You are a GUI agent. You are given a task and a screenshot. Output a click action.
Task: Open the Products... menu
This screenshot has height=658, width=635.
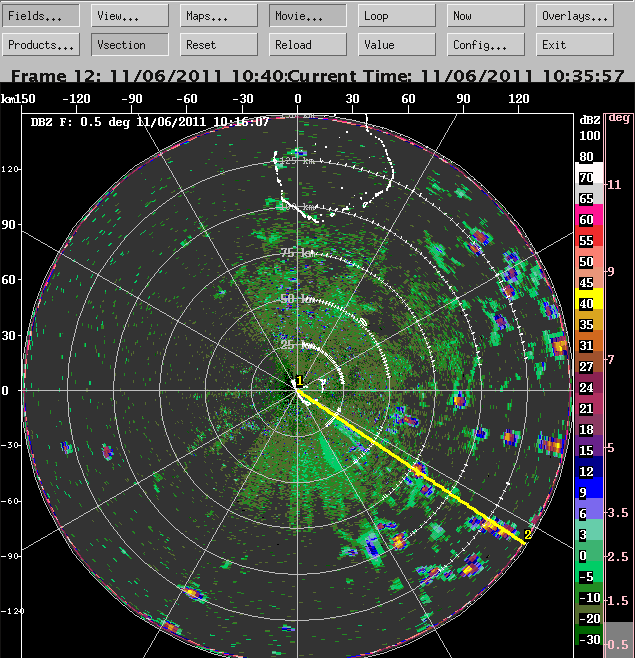tap(41, 44)
